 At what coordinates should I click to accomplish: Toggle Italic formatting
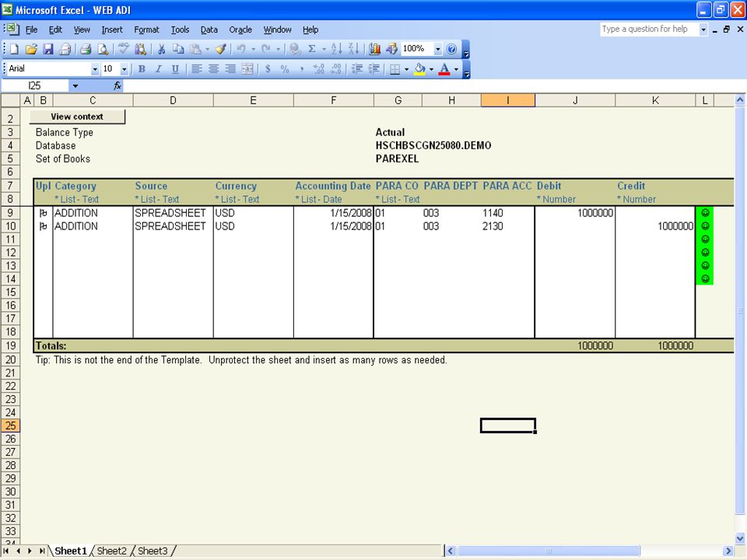(159, 69)
